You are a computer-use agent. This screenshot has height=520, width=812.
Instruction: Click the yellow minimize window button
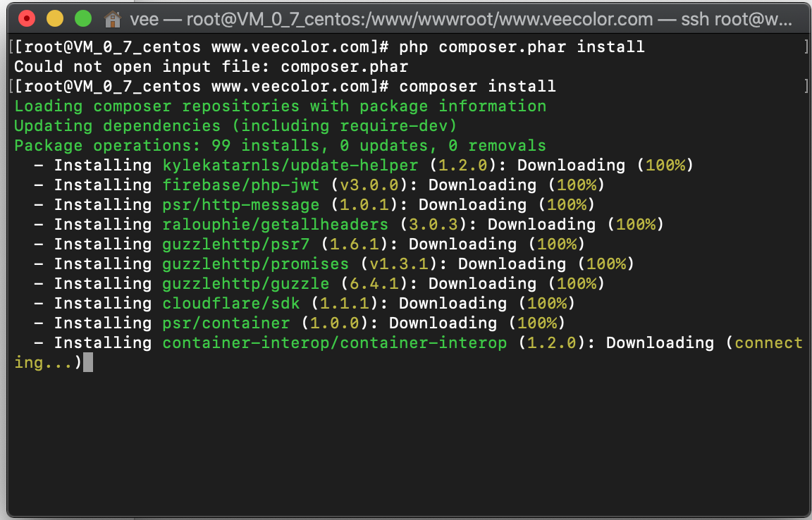click(55, 19)
